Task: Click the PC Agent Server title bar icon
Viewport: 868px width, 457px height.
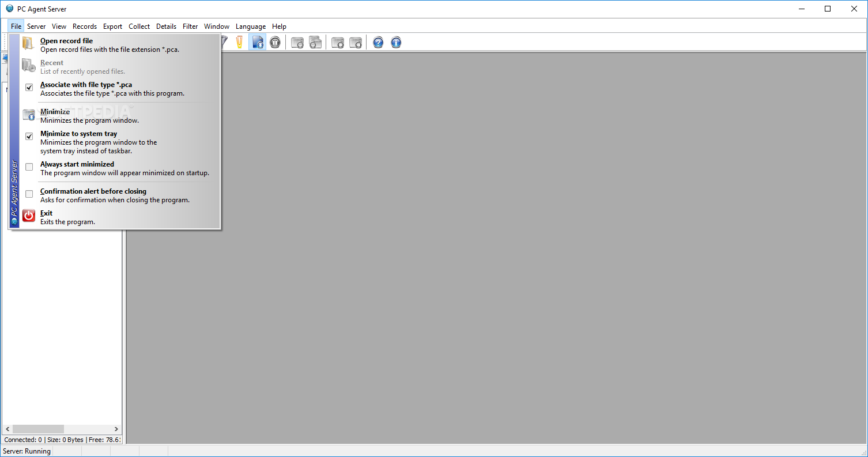Action: click(x=9, y=9)
